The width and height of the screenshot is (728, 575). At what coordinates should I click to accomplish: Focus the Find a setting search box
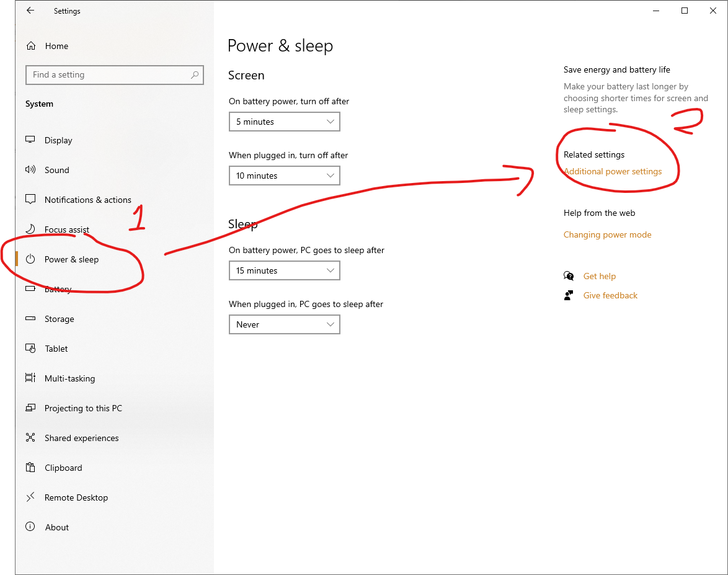[109, 75]
